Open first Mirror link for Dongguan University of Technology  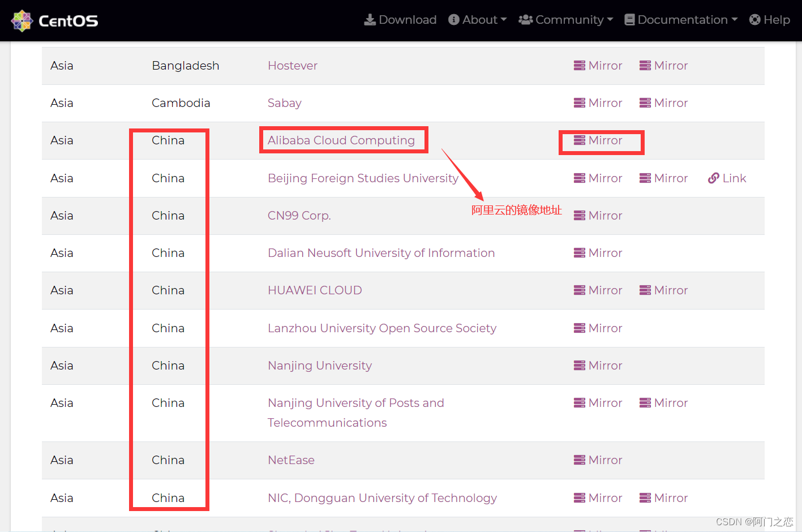[x=598, y=498]
